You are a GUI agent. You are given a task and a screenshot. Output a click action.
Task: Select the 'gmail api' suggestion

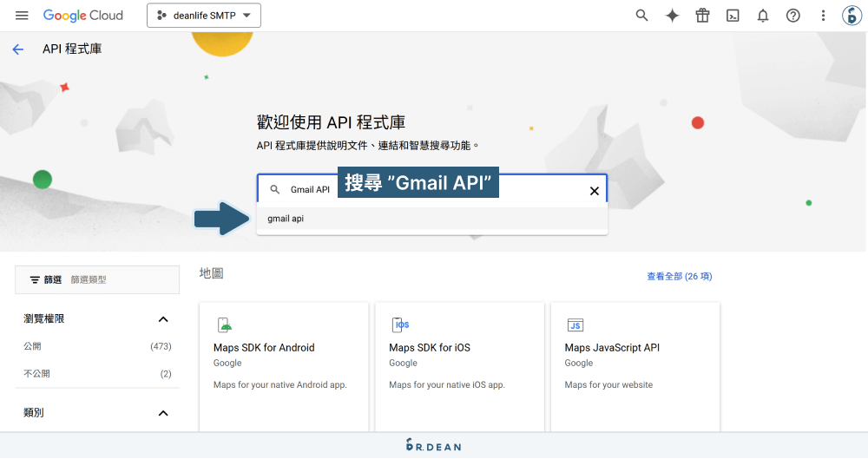pos(431,218)
